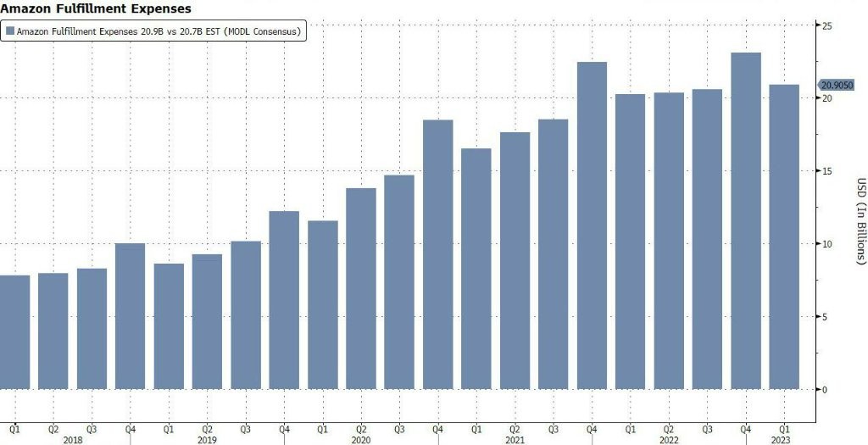Select the Q1 2018 bar
The width and height of the screenshot is (868, 445).
coord(15,332)
